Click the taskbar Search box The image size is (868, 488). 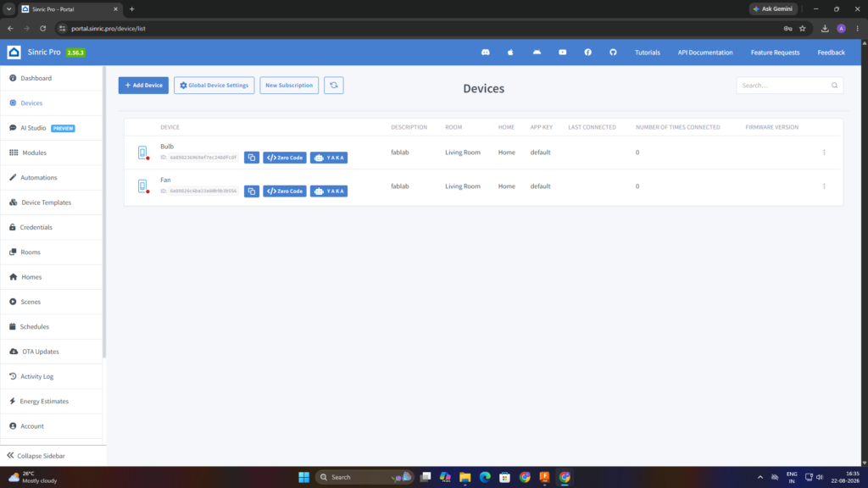tap(364, 477)
